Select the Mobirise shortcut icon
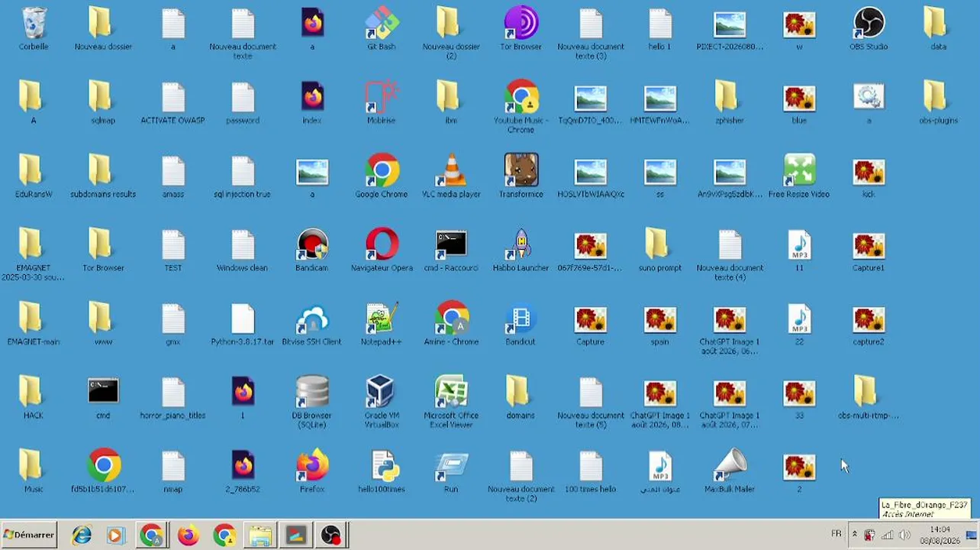This screenshot has width=980, height=550. [382, 103]
